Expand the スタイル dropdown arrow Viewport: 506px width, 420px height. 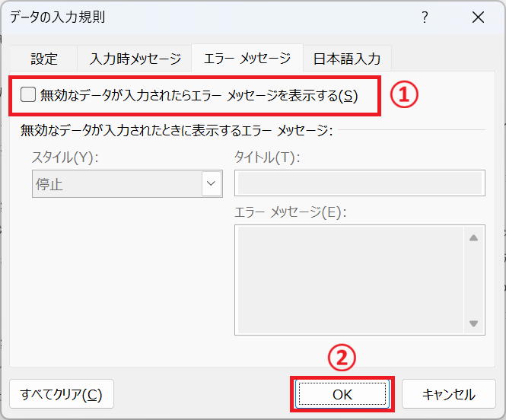[x=210, y=183]
